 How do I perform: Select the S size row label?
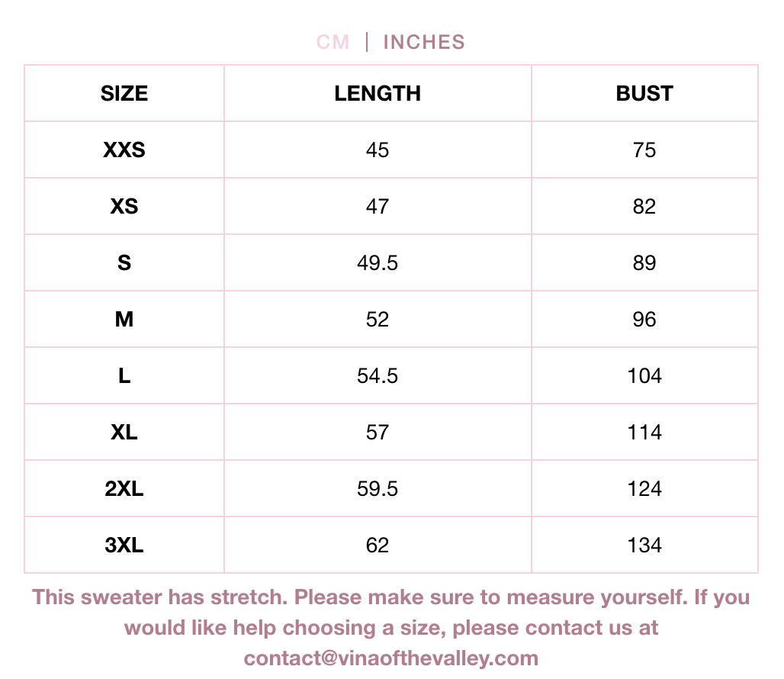pos(124,263)
